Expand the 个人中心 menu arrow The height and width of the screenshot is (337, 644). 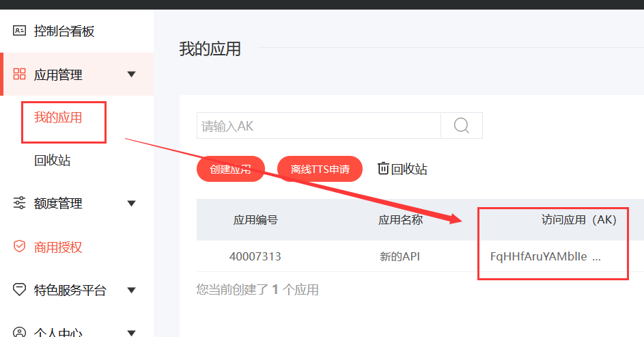click(131, 333)
